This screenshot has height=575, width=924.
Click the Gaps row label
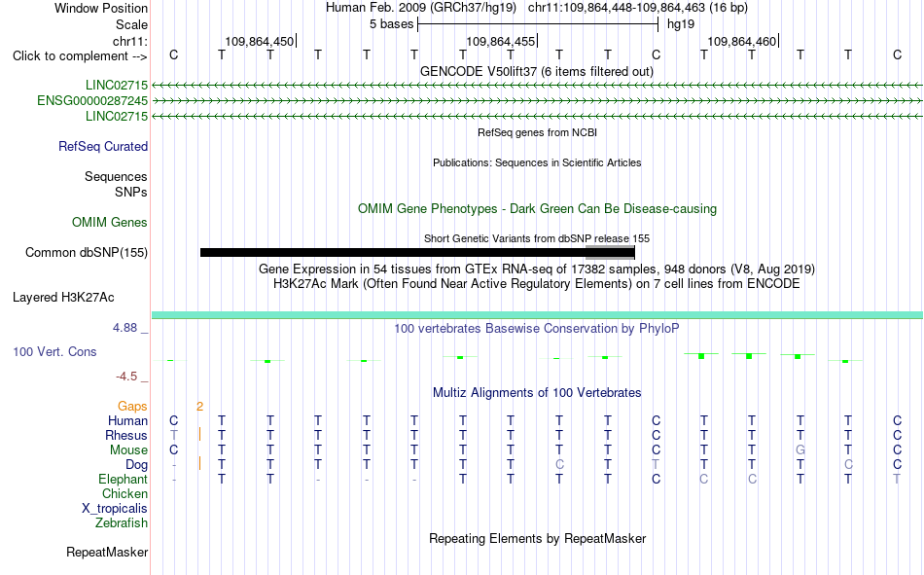132,406
